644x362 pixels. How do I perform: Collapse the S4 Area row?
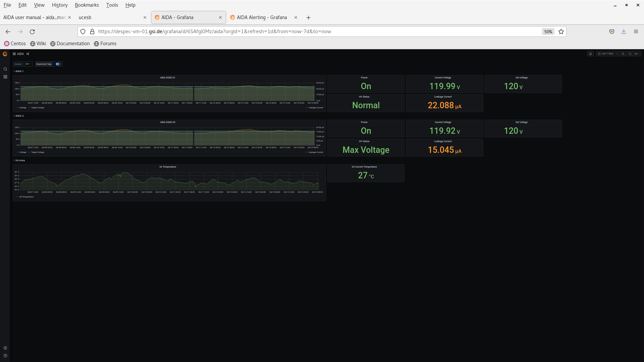(19, 160)
